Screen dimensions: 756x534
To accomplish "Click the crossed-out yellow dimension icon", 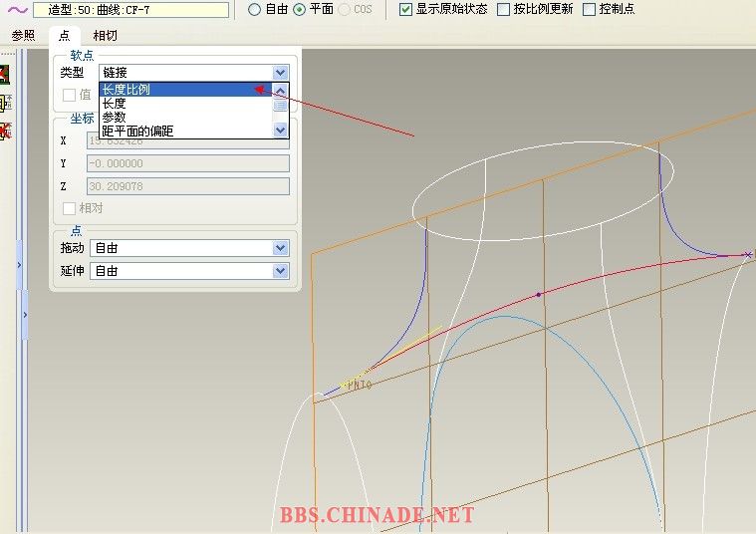I will coord(5,131).
